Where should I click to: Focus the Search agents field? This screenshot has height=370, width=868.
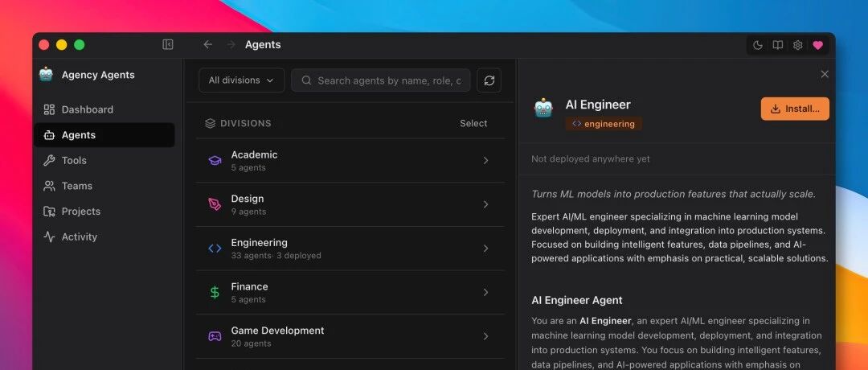[381, 80]
